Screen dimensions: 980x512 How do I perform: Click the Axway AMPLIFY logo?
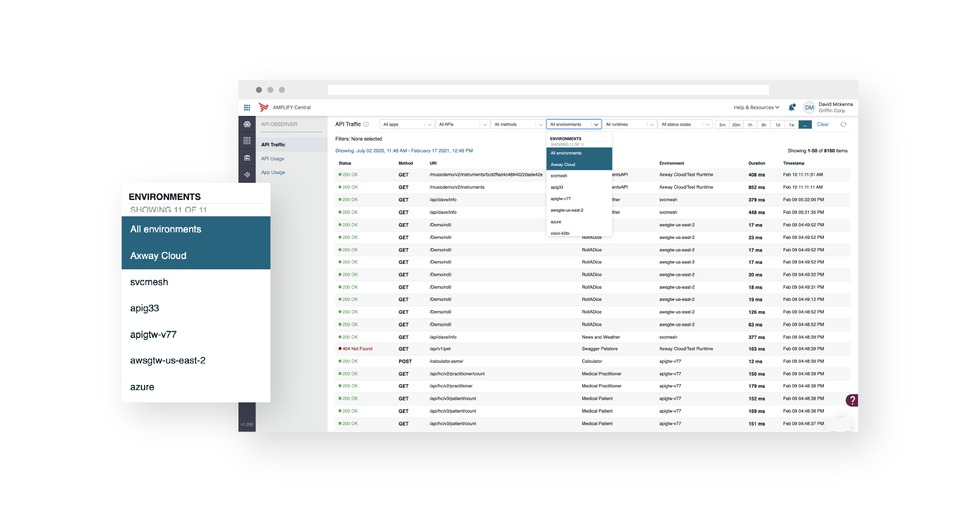(264, 107)
